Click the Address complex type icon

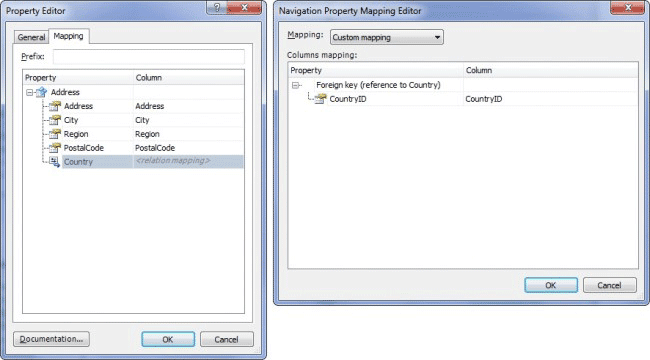41,92
